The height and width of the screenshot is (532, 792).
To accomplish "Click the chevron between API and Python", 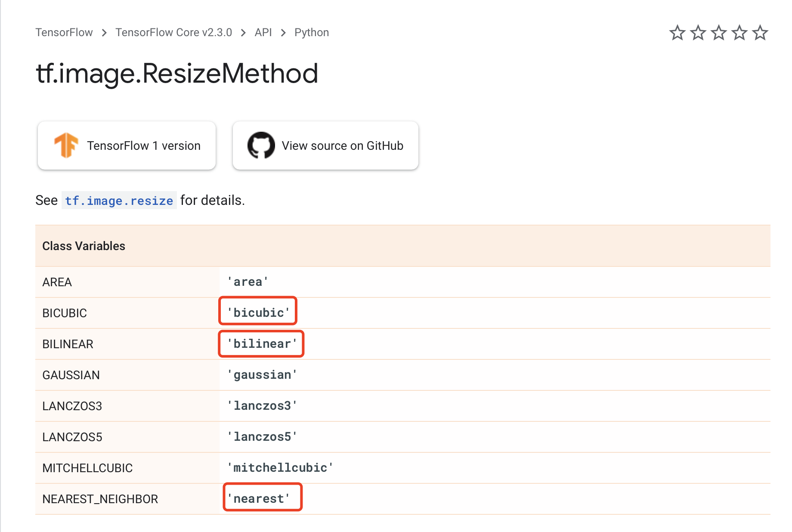I will pos(283,32).
